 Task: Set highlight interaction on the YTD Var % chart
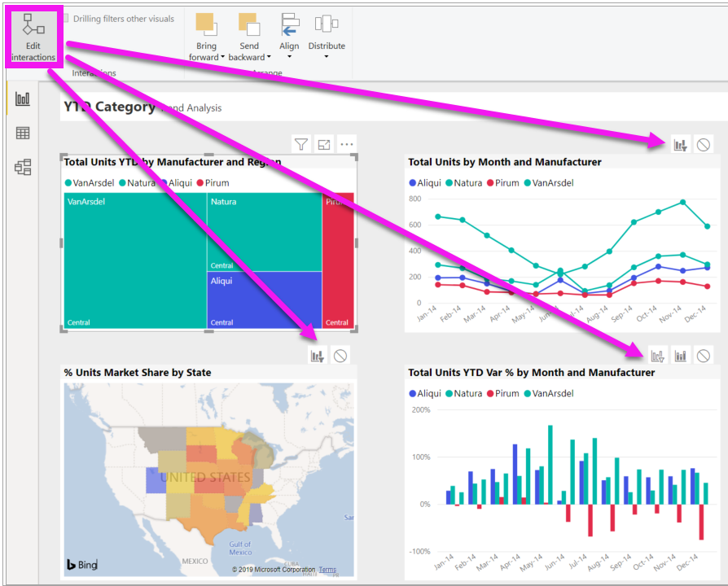tap(680, 356)
